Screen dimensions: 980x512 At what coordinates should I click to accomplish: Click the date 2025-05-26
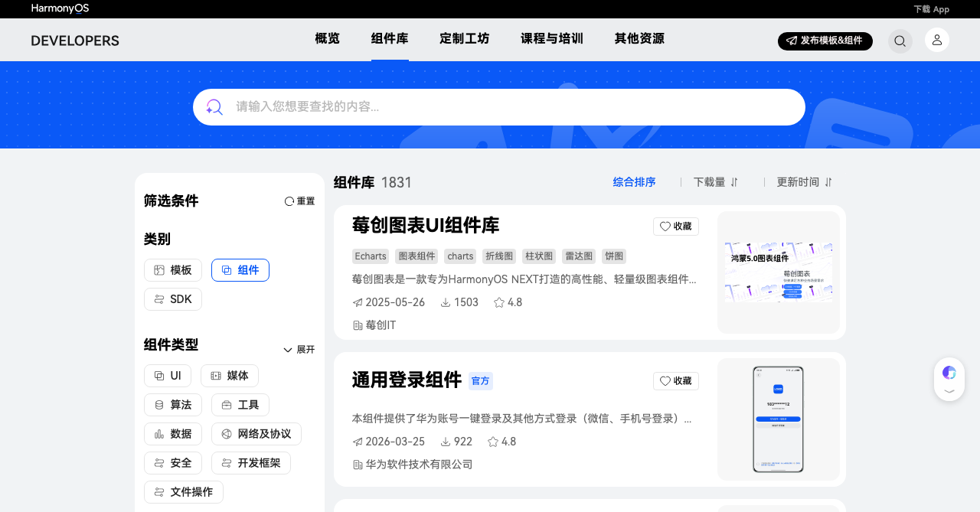(395, 302)
